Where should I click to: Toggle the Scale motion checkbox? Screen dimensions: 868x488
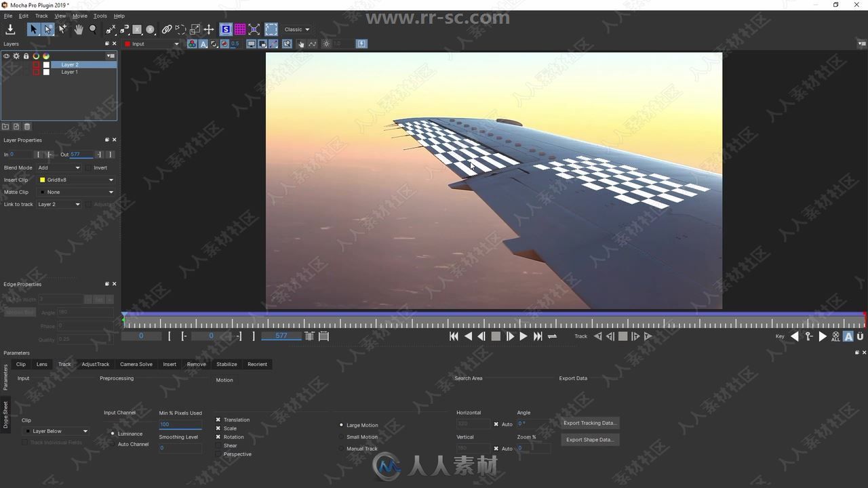218,428
